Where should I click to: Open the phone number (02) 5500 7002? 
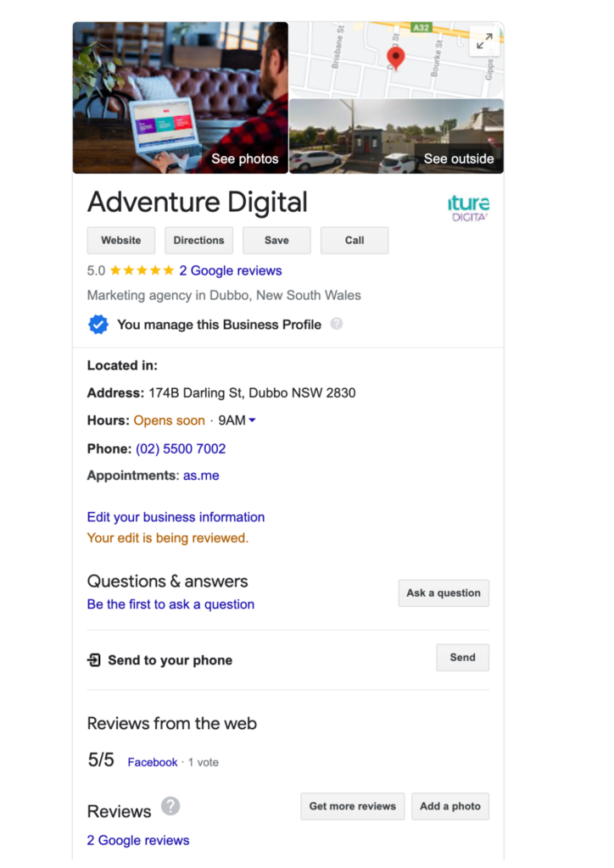(x=181, y=449)
